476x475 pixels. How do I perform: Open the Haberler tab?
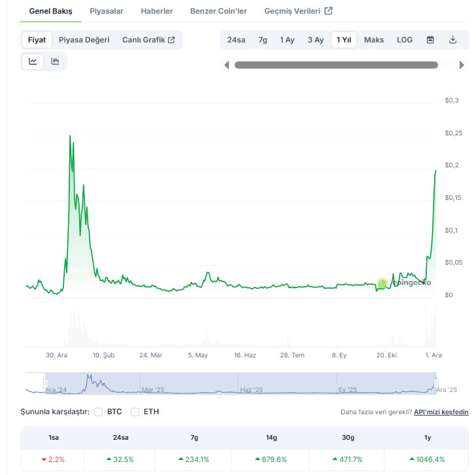[x=157, y=11]
